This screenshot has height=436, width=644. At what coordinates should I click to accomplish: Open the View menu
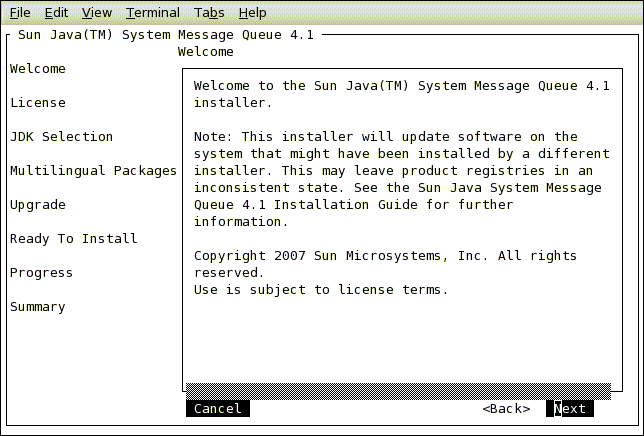(x=97, y=13)
